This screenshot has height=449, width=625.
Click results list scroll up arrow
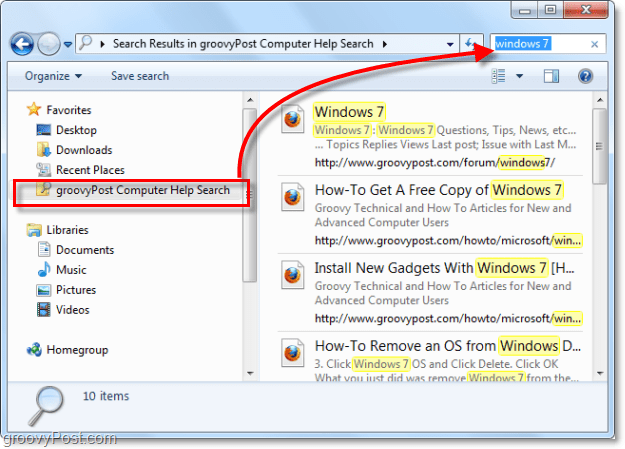[x=600, y=100]
